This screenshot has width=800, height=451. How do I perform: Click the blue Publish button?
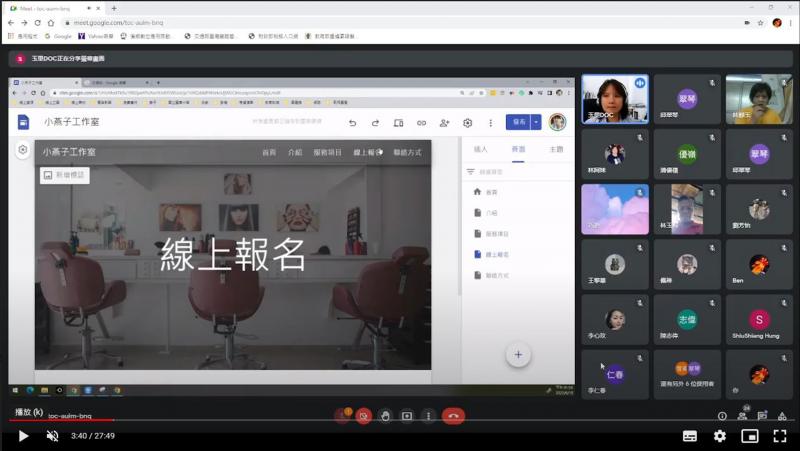(518, 122)
